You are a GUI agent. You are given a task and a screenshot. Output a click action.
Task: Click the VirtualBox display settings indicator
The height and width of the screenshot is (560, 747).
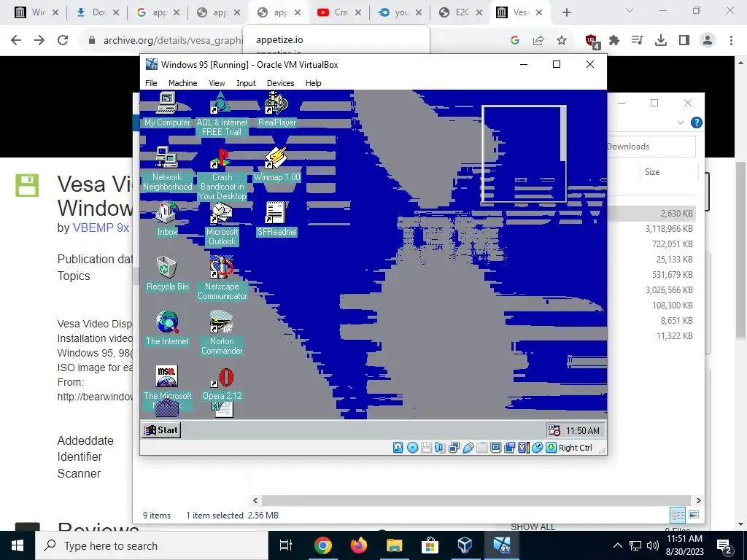pos(495,448)
